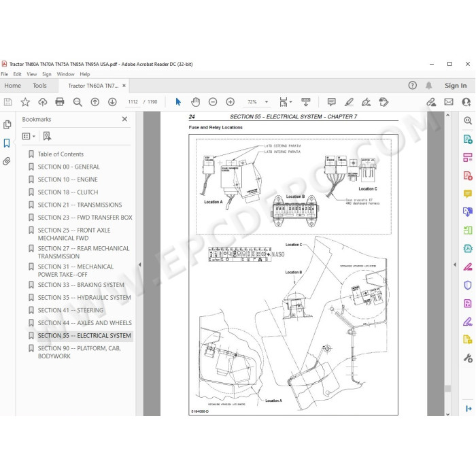Image resolution: width=476 pixels, height=476 pixels.
Task: Open the Find text magnifier tool
Action: 78,102
